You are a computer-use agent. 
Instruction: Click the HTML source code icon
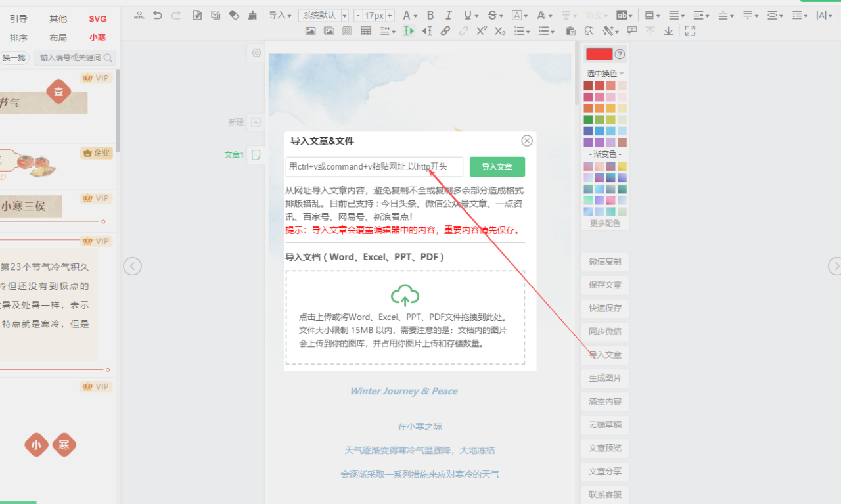[139, 15]
